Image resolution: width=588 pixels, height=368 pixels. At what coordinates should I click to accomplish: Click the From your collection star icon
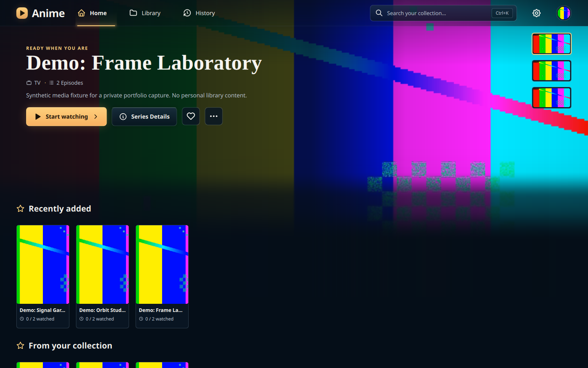(x=20, y=346)
